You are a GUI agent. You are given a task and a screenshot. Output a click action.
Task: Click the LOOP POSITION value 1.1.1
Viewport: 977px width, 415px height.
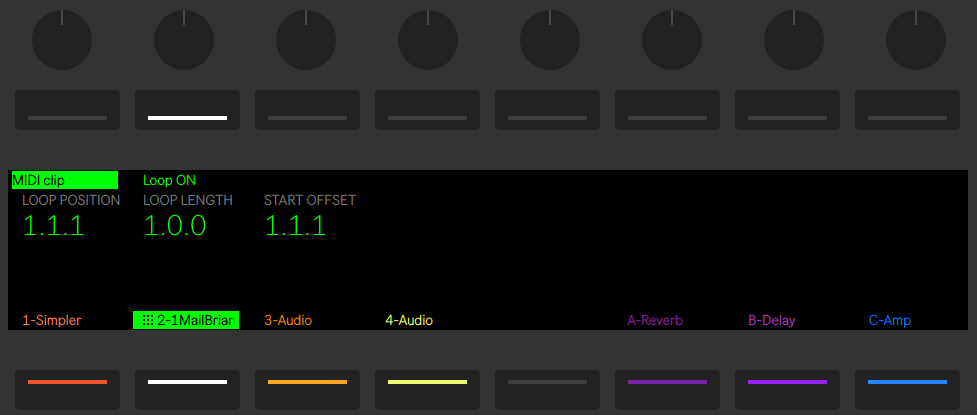coord(54,226)
